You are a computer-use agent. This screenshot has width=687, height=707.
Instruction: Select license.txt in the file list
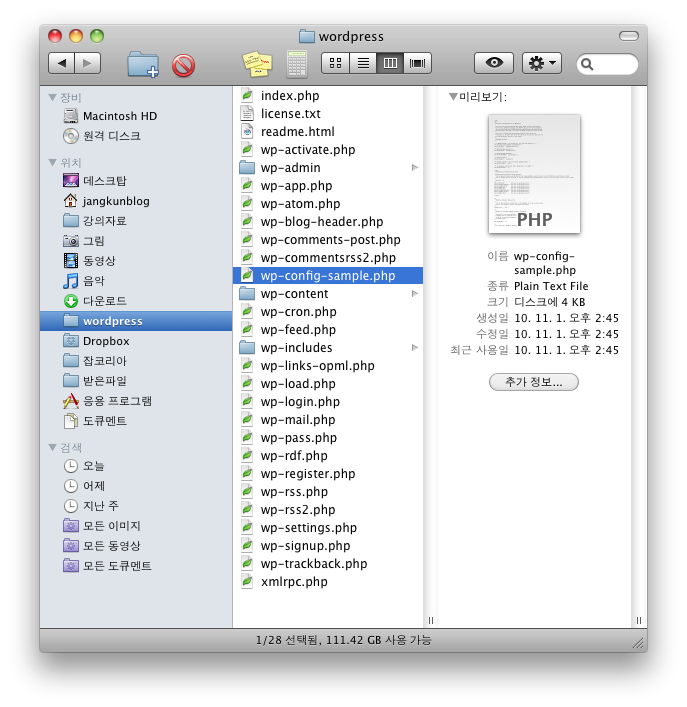(328, 114)
